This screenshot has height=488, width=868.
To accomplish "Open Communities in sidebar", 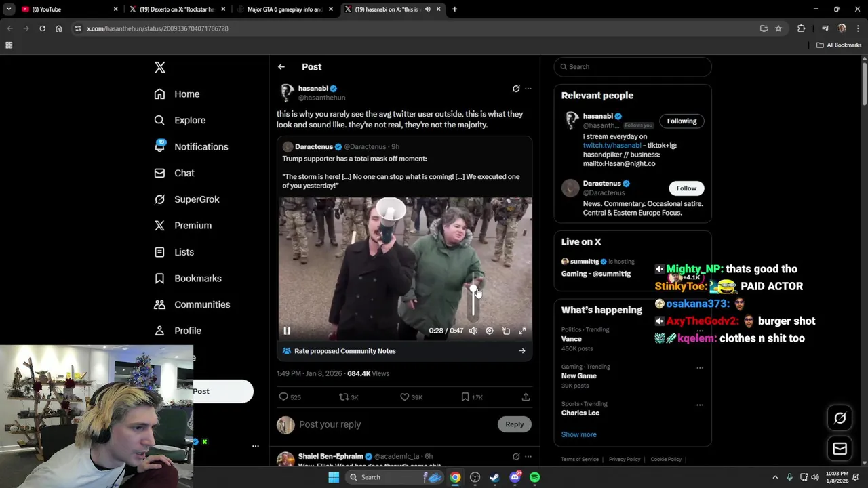I will 192,304.
